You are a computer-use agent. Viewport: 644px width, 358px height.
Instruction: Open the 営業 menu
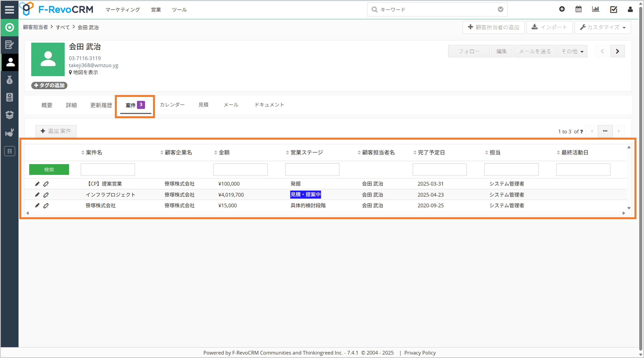[156, 10]
